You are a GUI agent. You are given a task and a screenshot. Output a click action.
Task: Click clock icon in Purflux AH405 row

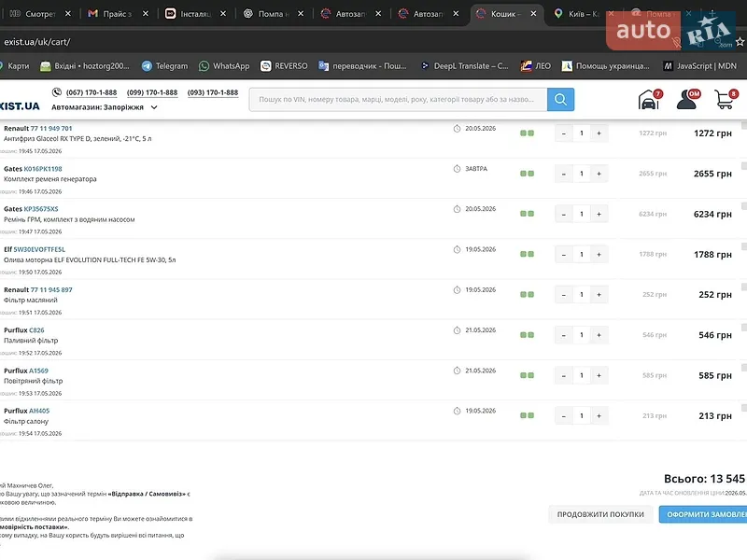(457, 411)
